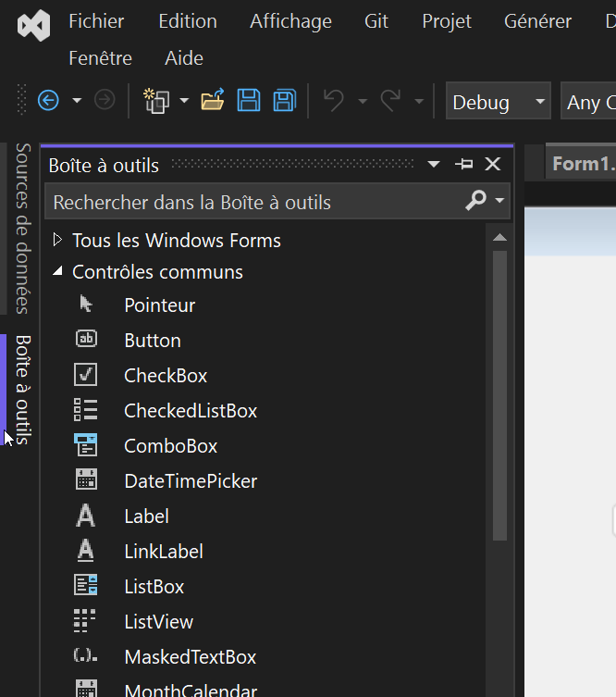This screenshot has width=616, height=697.
Task: Click the navigate backward arrow icon
Action: [48, 101]
